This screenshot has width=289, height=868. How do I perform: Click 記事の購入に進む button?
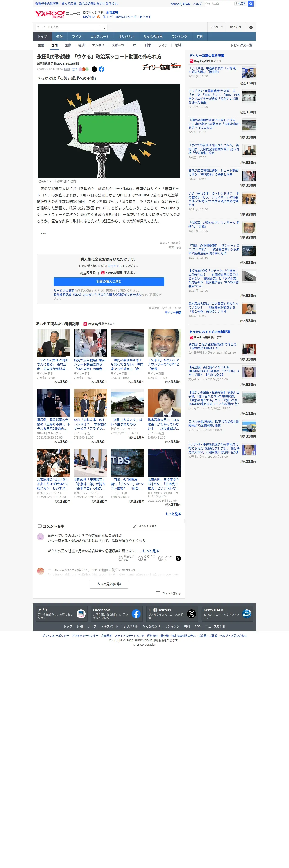point(109,281)
